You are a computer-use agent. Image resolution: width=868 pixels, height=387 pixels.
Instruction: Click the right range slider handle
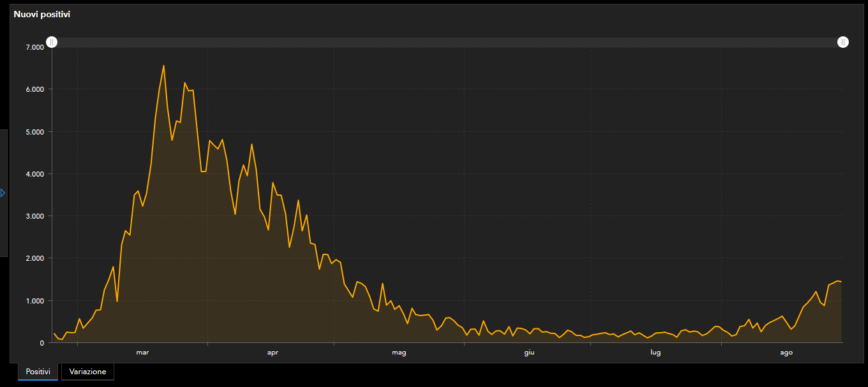[843, 42]
